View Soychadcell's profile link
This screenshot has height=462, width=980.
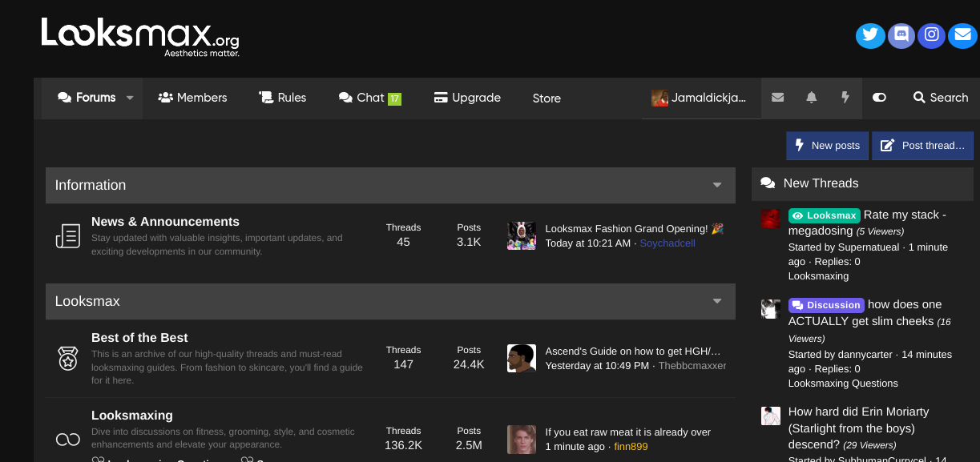[667, 243]
